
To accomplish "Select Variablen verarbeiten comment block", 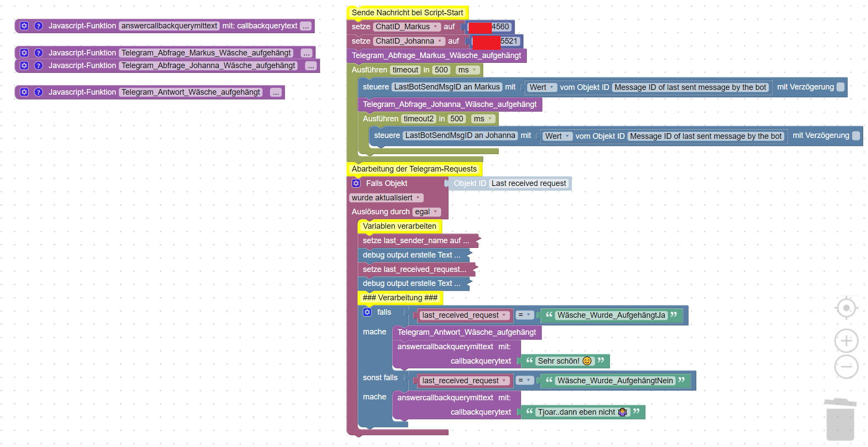I will coord(399,226).
